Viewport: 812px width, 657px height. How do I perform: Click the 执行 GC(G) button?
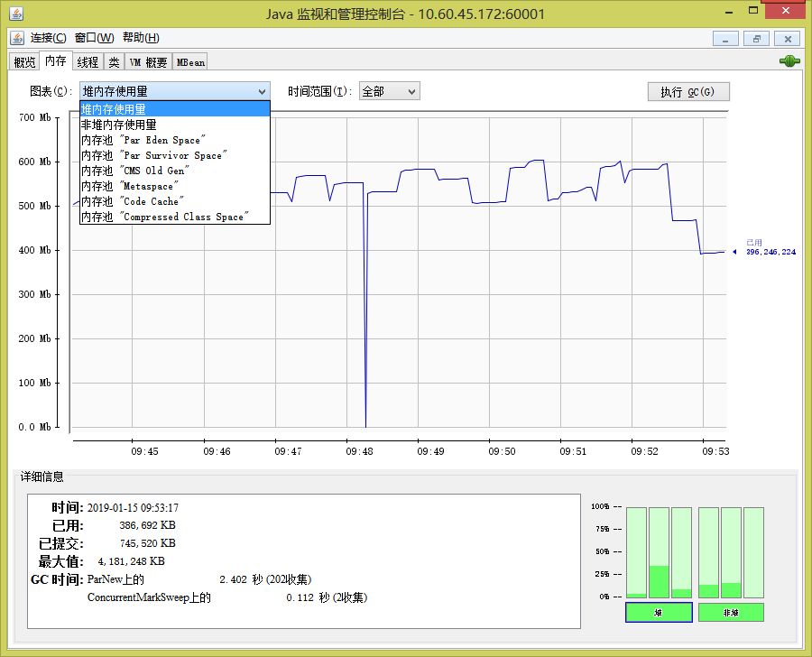pos(688,92)
